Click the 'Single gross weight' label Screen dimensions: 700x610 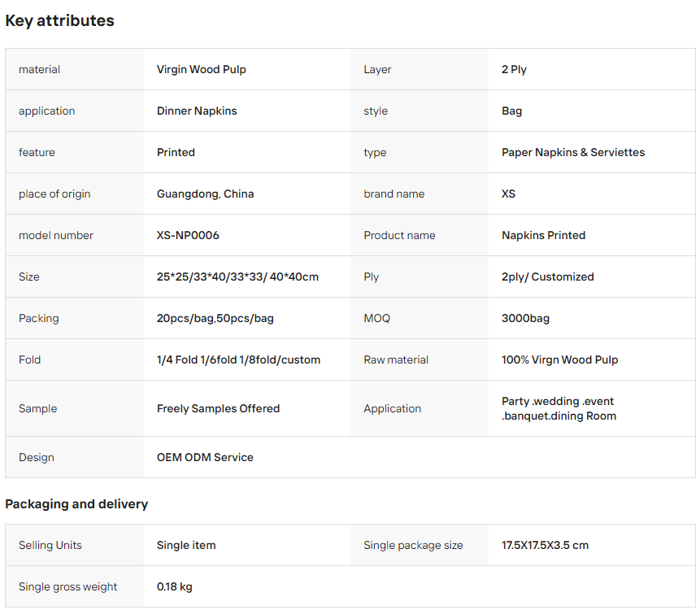click(67, 586)
